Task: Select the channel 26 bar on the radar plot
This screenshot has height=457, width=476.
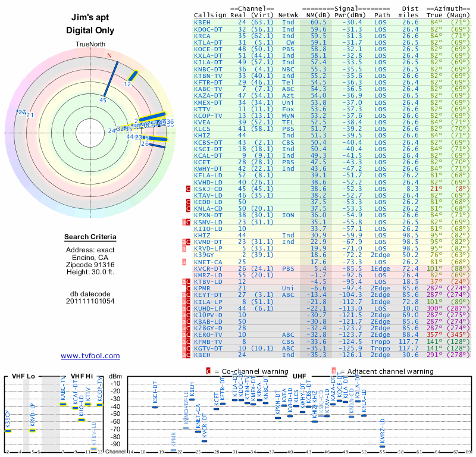Action: pyautogui.click(x=157, y=145)
